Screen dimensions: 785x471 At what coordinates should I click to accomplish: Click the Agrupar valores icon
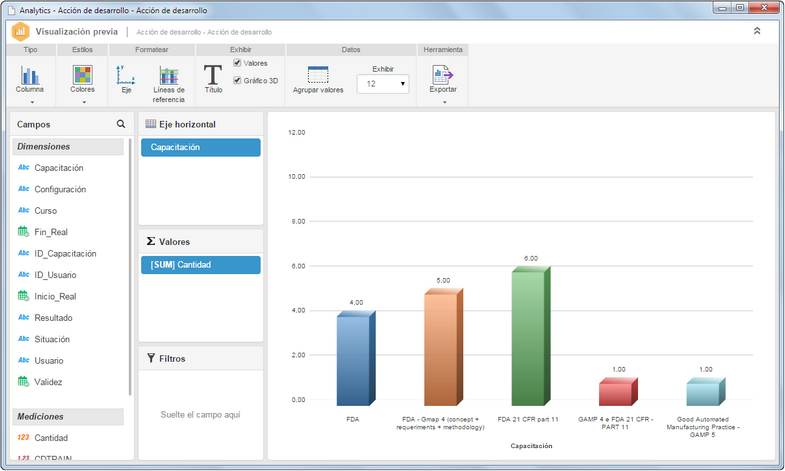tap(318, 75)
